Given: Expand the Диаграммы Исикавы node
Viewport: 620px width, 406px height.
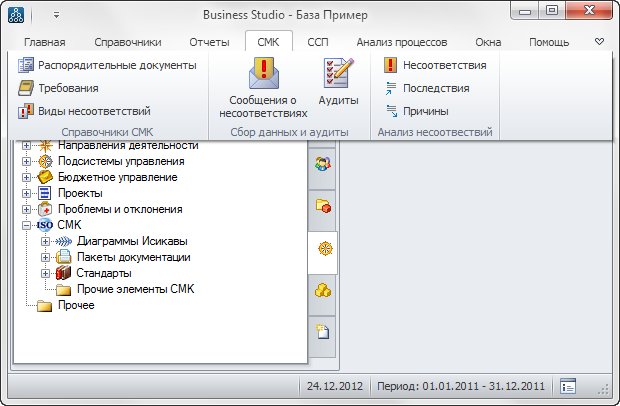Looking at the screenshot, I should click(x=45, y=241).
